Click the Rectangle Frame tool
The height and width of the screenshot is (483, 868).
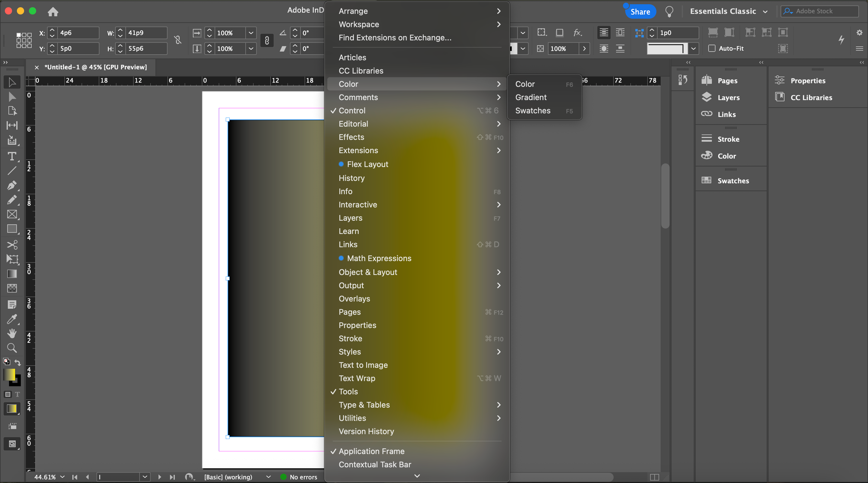click(12, 214)
